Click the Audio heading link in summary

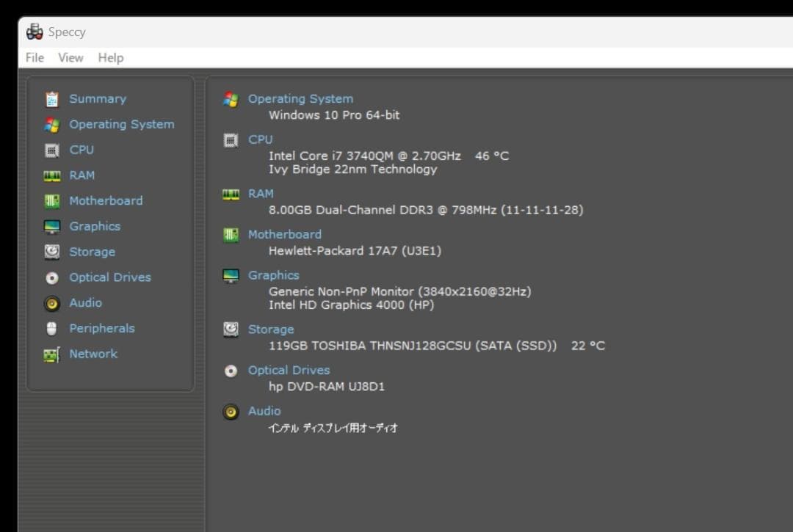[264, 411]
